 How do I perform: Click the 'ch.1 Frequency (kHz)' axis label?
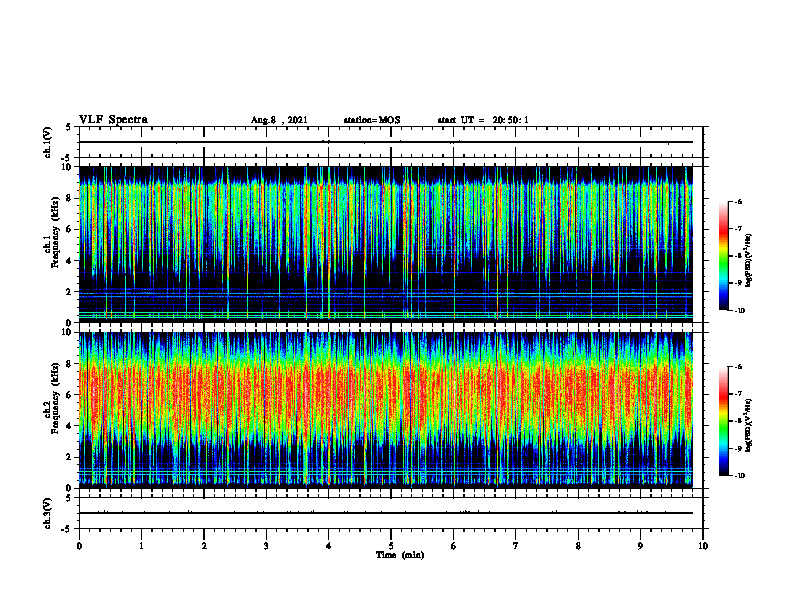51,232
